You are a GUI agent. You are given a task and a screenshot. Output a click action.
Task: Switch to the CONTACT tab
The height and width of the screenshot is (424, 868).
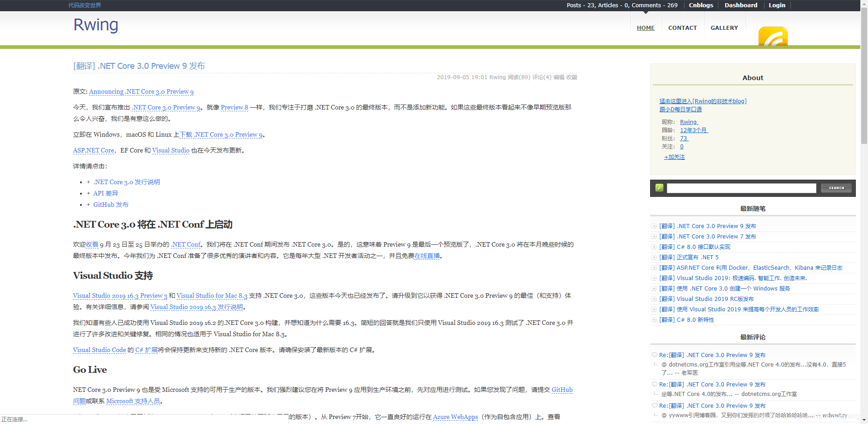(683, 28)
